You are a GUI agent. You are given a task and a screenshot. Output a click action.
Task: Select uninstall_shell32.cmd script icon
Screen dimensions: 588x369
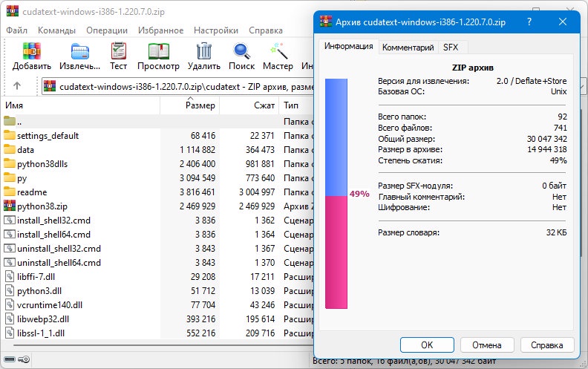[10, 248]
